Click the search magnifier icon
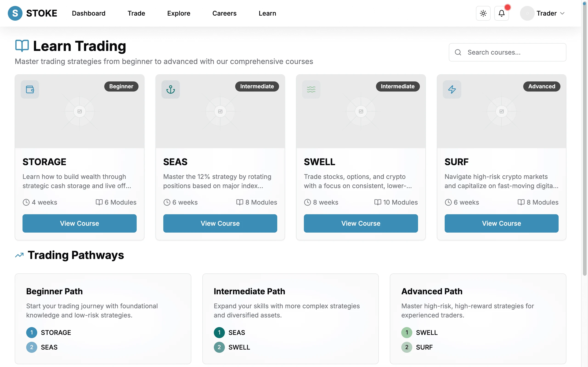The height and width of the screenshot is (367, 588). tap(458, 52)
